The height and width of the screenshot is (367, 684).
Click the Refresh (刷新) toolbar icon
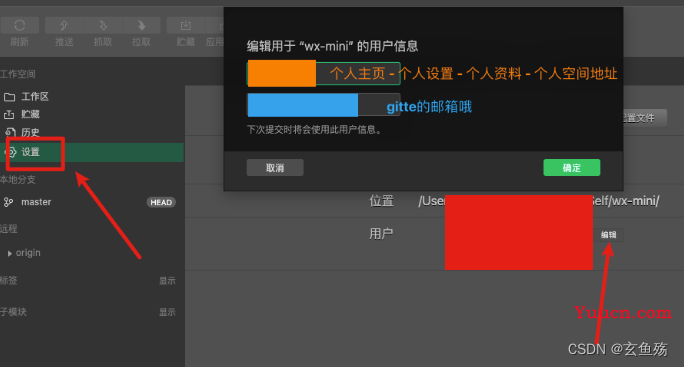20,25
